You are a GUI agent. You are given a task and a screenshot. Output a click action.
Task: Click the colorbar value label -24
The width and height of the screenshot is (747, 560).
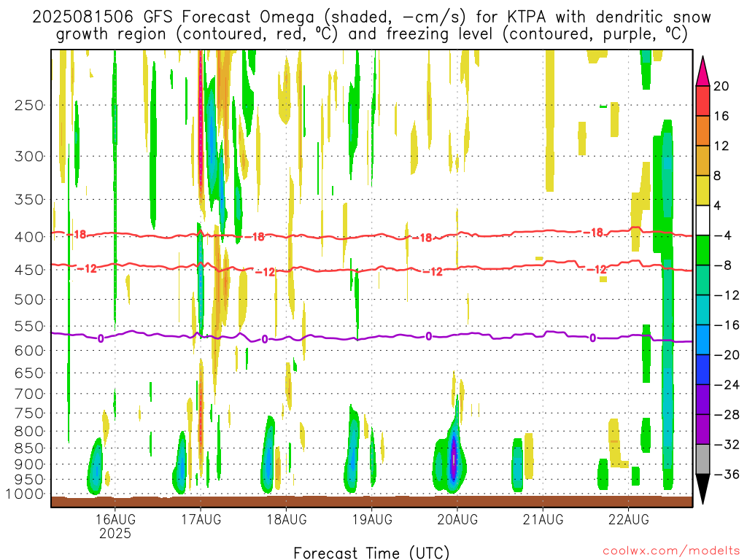[x=727, y=385]
